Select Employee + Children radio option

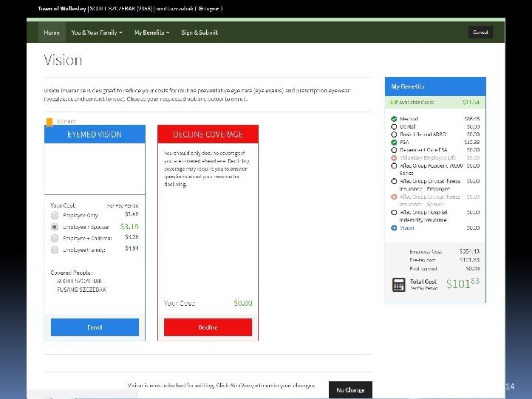[x=55, y=238]
